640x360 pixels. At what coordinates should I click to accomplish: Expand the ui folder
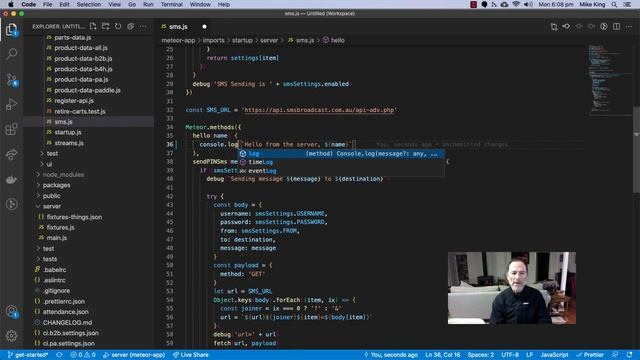[49, 164]
